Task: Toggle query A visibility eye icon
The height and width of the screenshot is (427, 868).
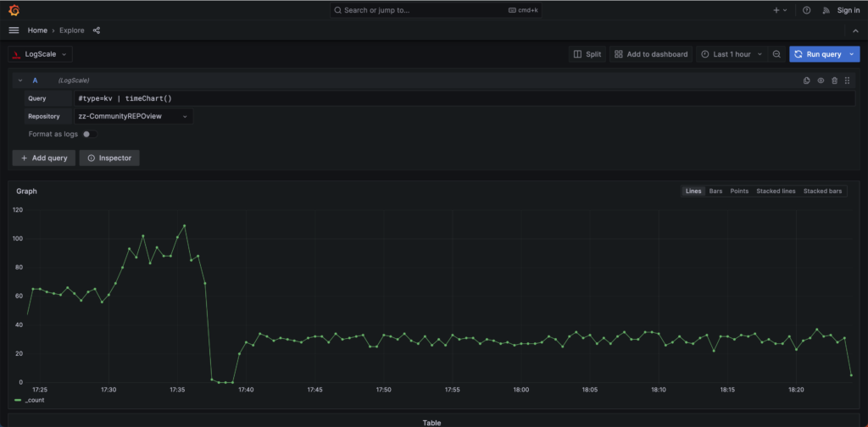Action: pyautogui.click(x=821, y=80)
